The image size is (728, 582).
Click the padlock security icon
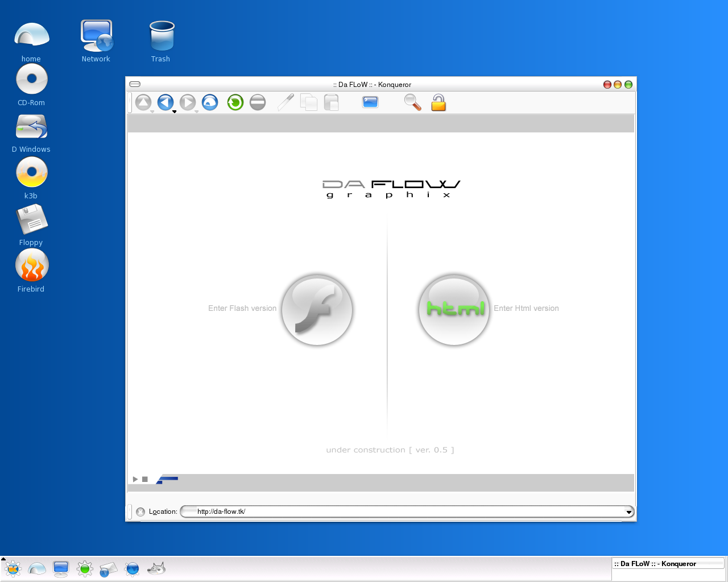[x=439, y=102]
